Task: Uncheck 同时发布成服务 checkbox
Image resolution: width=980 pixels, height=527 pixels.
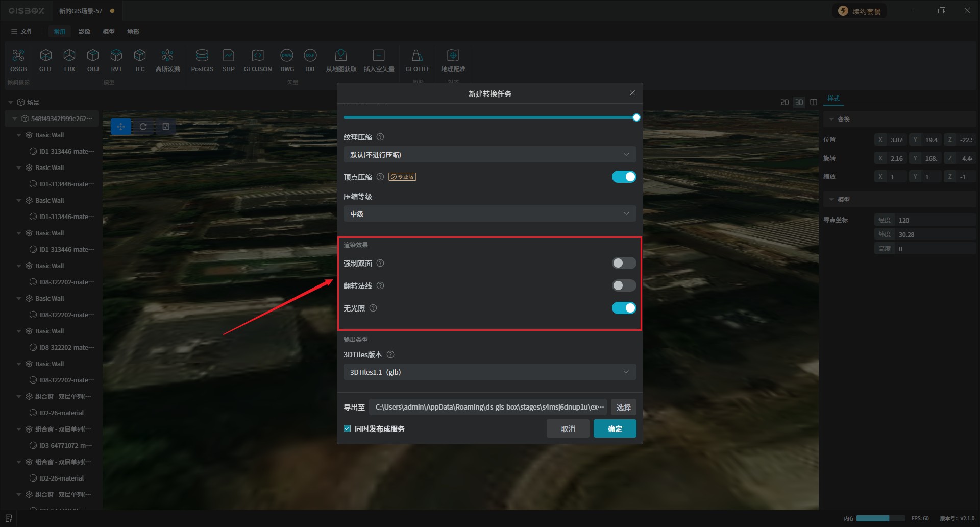Action: (x=348, y=429)
